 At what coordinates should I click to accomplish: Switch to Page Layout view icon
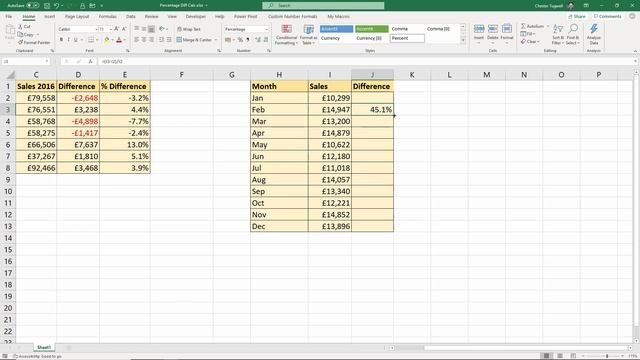pos(560,356)
